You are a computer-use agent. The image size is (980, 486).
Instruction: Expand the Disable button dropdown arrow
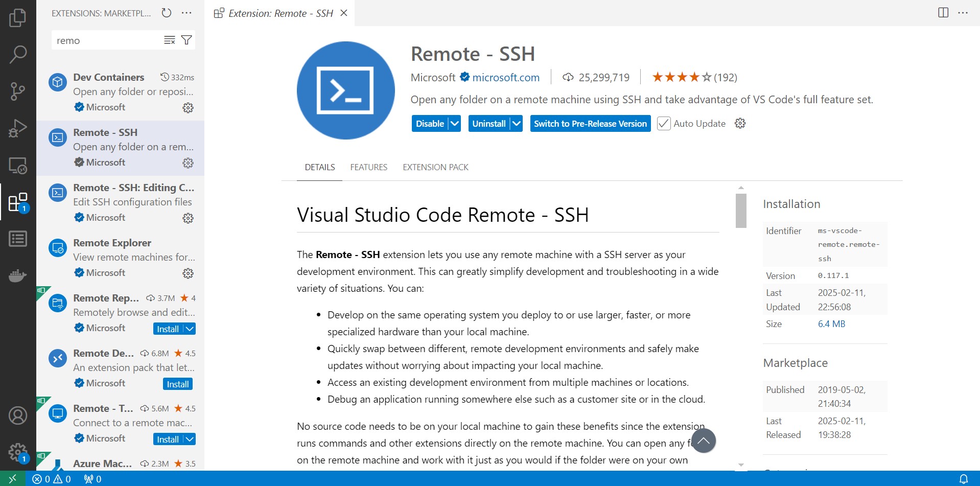pos(454,124)
